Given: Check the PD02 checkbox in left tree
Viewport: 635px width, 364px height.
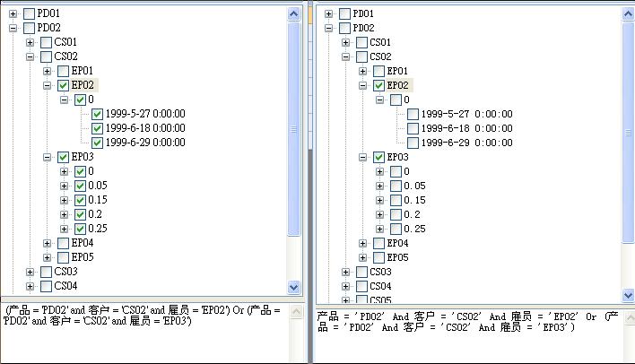Looking at the screenshot, I should pos(30,28).
